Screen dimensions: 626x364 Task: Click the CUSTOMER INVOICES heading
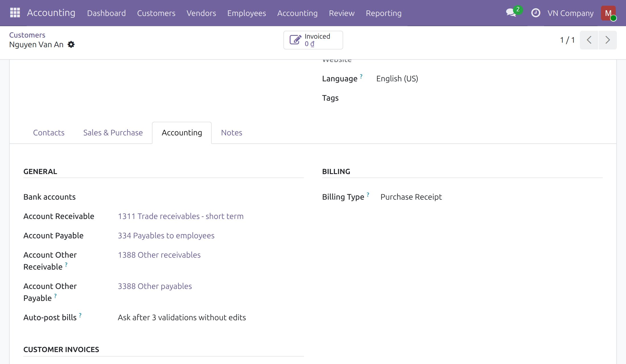[x=61, y=349]
